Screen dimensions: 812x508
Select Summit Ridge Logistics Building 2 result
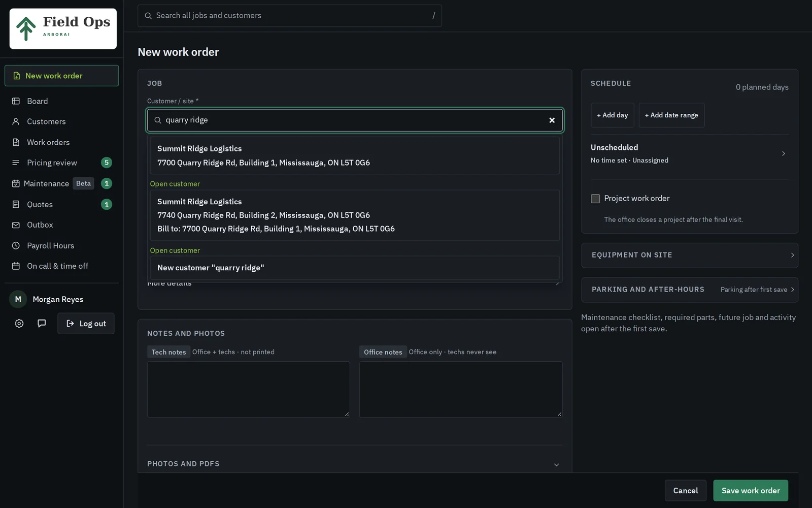(x=355, y=215)
